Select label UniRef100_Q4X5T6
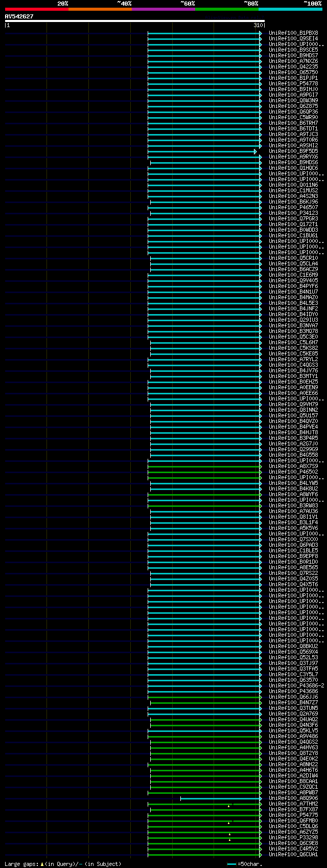 coord(293,584)
